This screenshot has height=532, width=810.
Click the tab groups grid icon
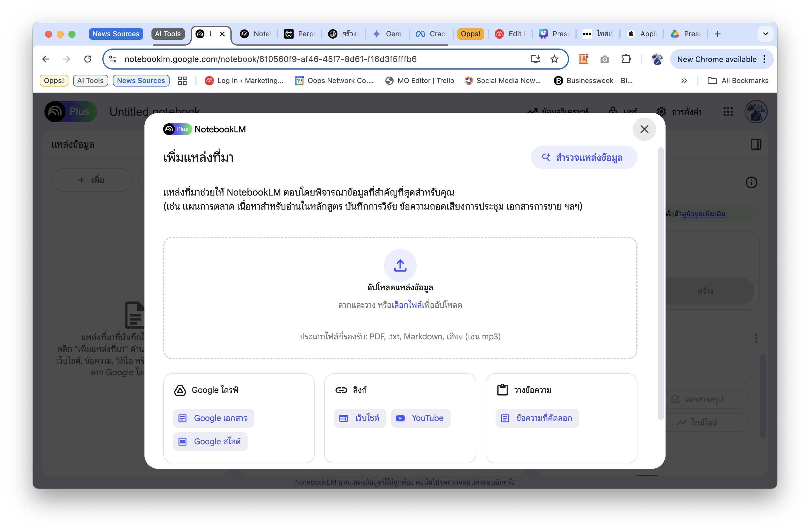182,81
